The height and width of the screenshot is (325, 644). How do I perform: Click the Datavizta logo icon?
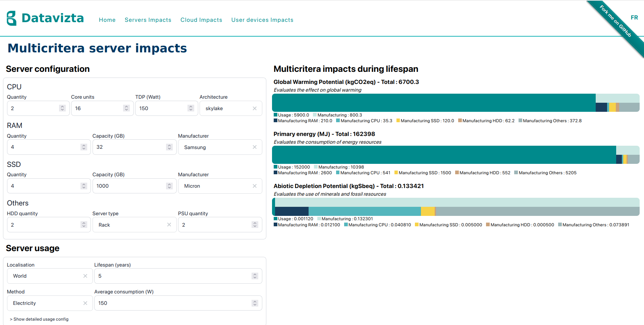12,18
